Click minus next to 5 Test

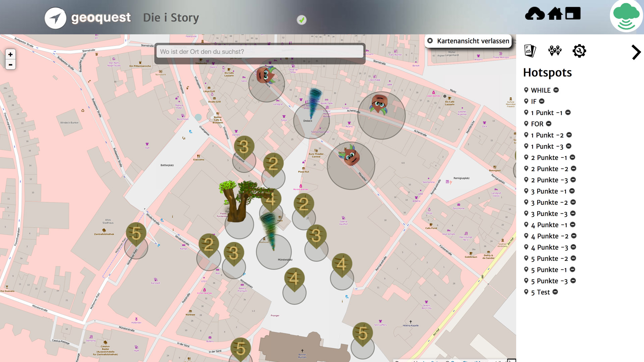555,292
